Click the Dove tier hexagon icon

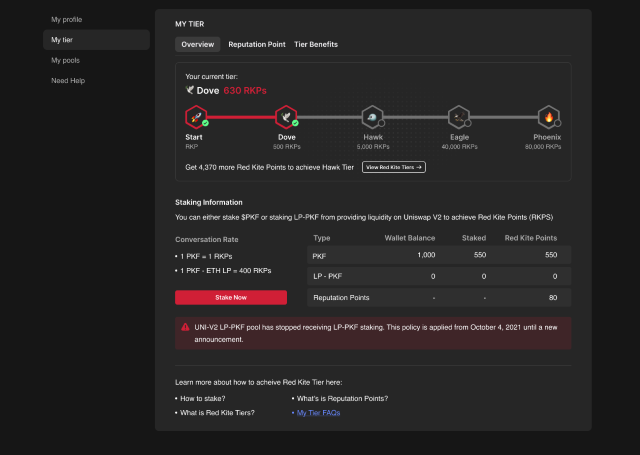[286, 117]
